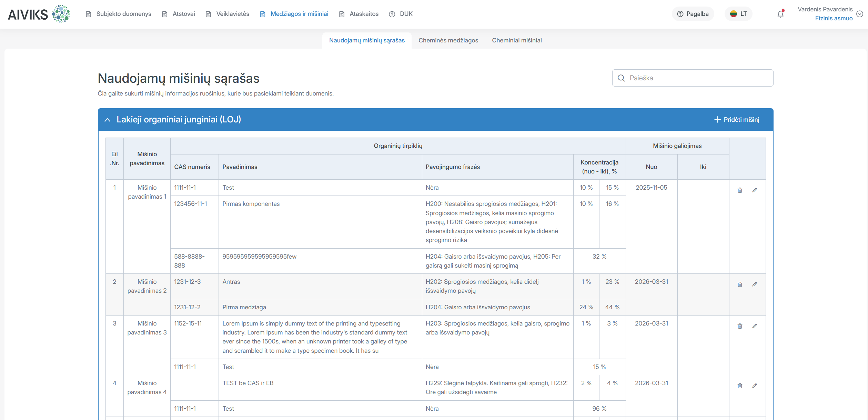This screenshot has width=868, height=420.
Task: Click the Subjekto duomenys document icon
Action: click(89, 14)
